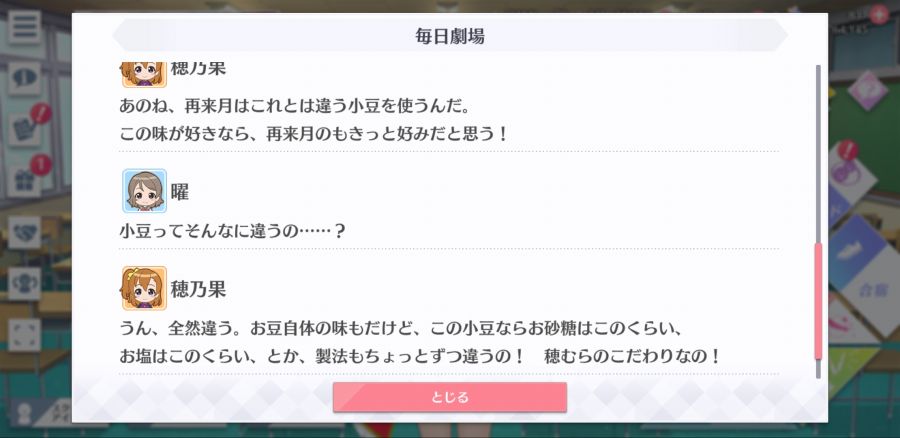Open the gift box present icon

tap(25, 181)
